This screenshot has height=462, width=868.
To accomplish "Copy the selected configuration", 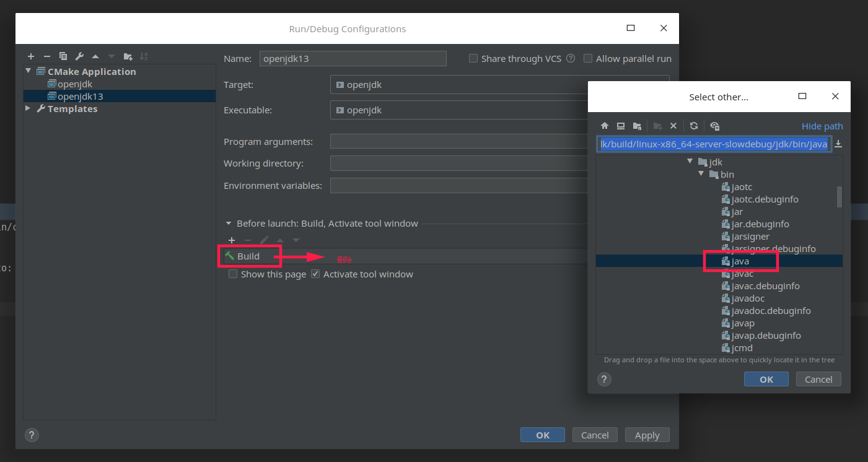I will (x=63, y=56).
